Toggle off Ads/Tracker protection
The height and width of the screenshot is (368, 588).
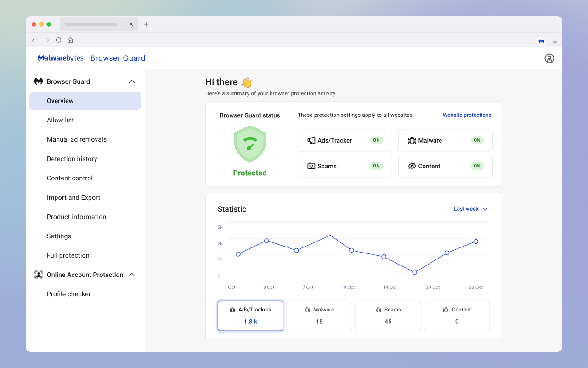pyautogui.click(x=376, y=140)
